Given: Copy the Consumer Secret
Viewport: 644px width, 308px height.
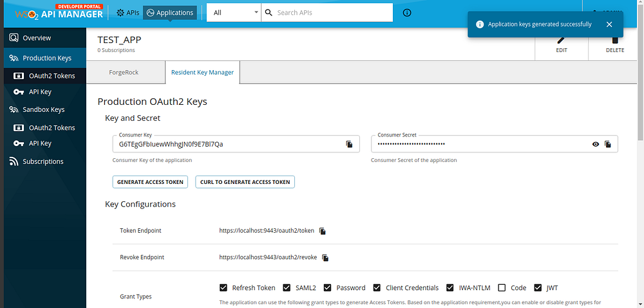Looking at the screenshot, I should [x=608, y=144].
